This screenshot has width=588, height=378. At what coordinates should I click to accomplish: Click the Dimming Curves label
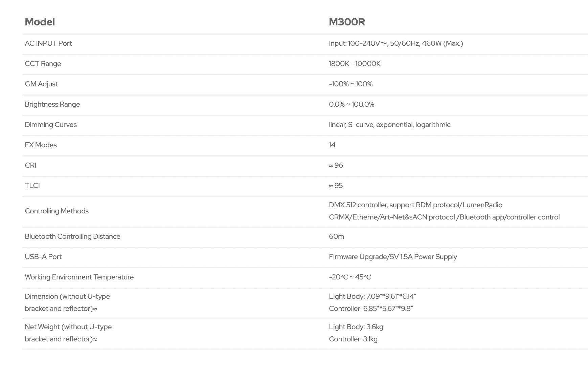[51, 125]
